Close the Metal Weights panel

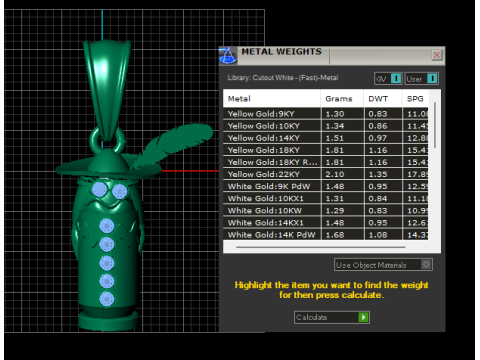[x=437, y=55]
